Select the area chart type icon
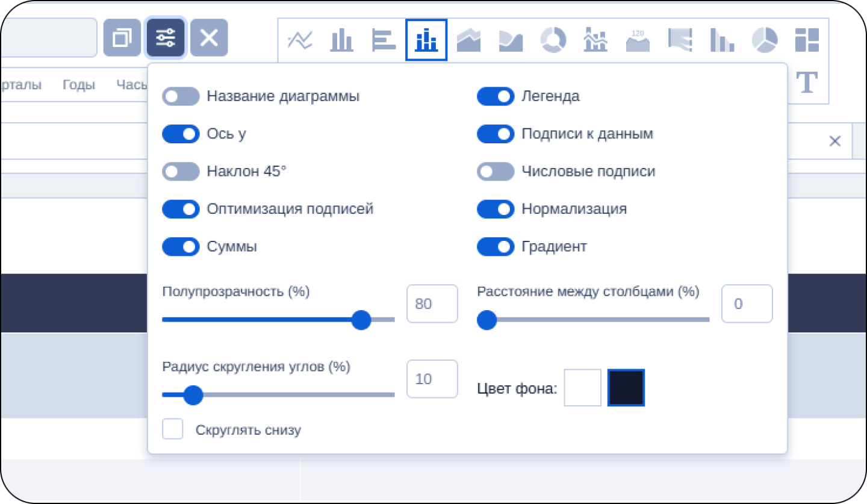The image size is (867, 504). click(x=468, y=40)
